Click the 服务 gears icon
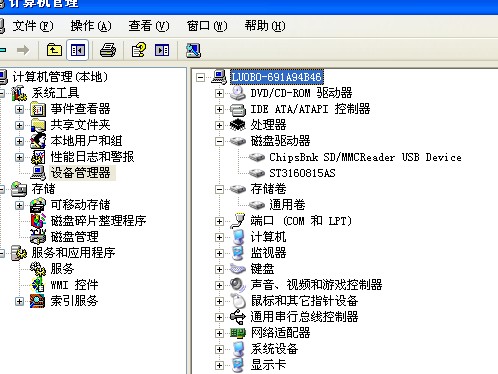498x374 pixels. coord(38,269)
